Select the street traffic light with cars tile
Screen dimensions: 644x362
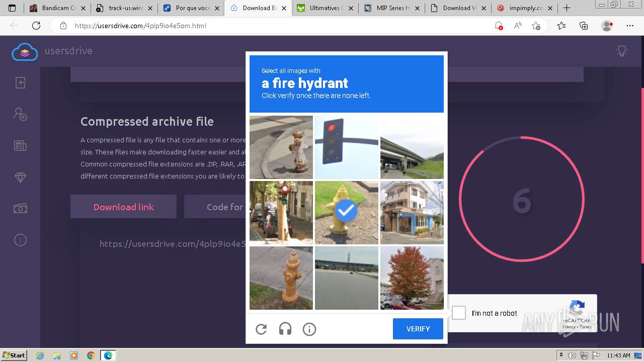pyautogui.click(x=281, y=213)
